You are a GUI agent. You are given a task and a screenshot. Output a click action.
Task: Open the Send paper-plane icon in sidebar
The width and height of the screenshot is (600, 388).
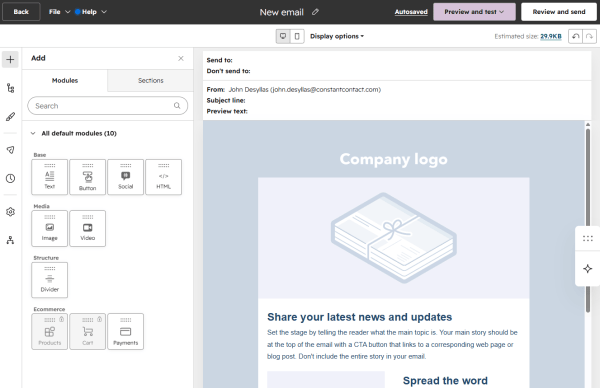[x=10, y=150]
